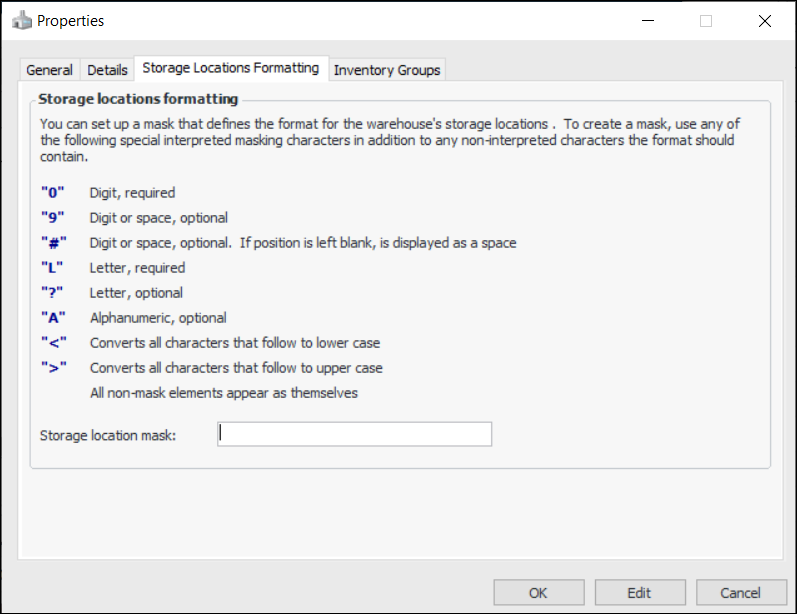The image size is (797, 614).
Task: Select the Storage Locations Formatting tab
Action: click(230, 68)
